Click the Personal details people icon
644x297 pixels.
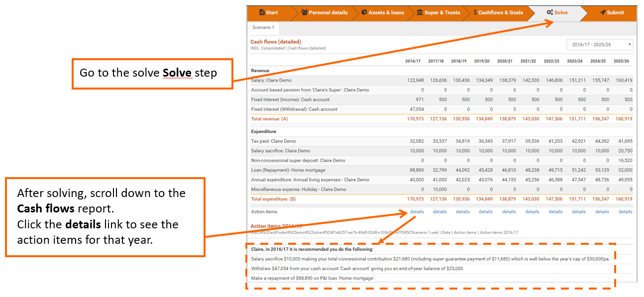[305, 12]
